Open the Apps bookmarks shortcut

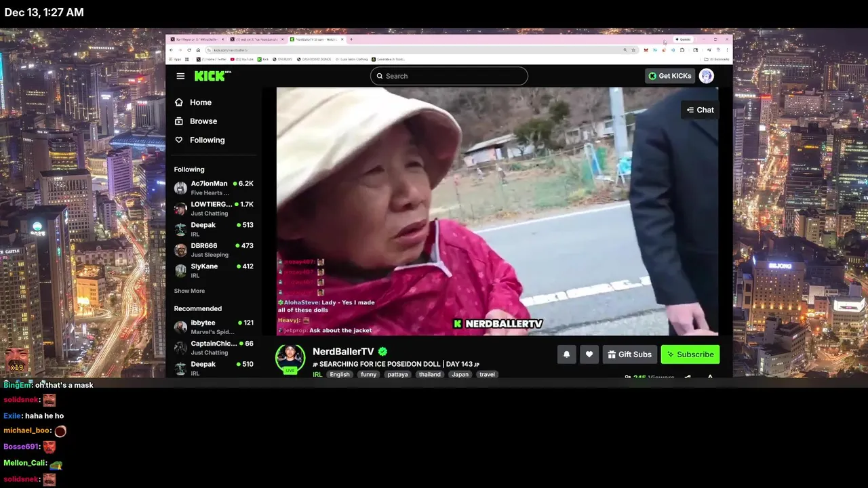coord(174,60)
